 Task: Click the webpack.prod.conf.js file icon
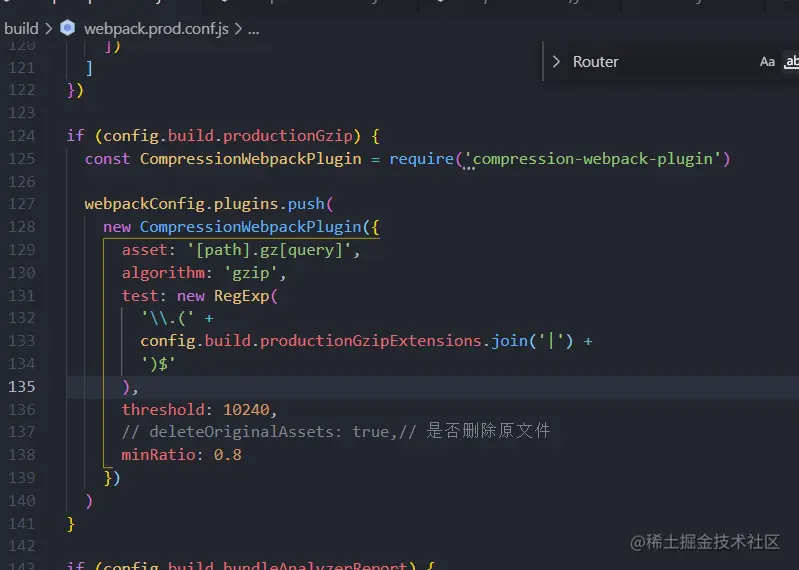[x=67, y=28]
